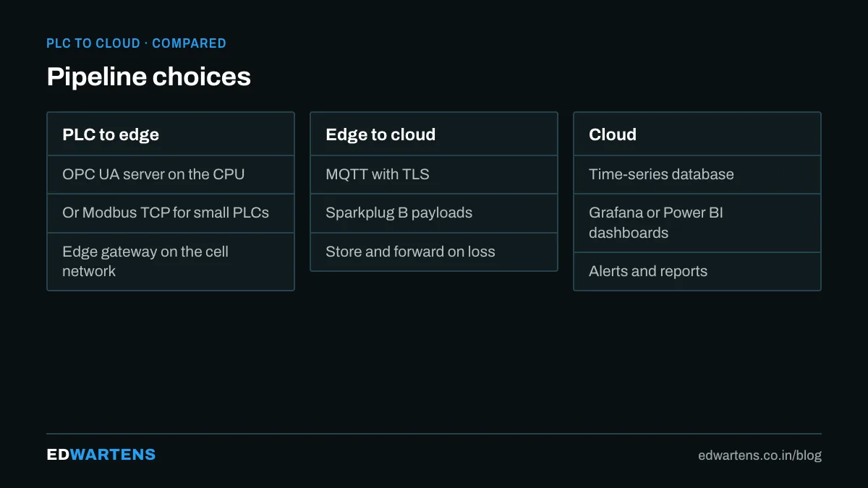Click the EDWARTENS logo

(101, 455)
